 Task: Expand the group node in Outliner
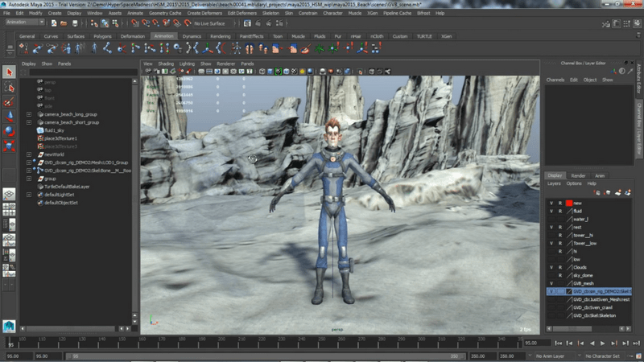click(x=29, y=179)
